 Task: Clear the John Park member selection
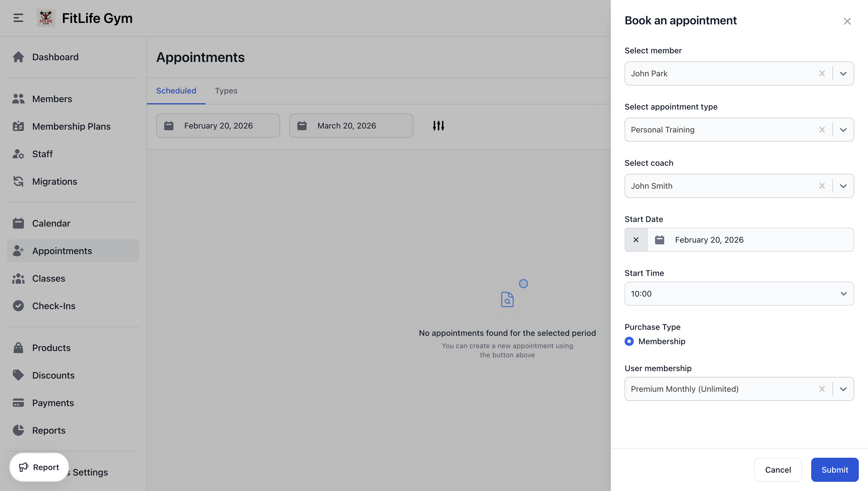click(822, 73)
